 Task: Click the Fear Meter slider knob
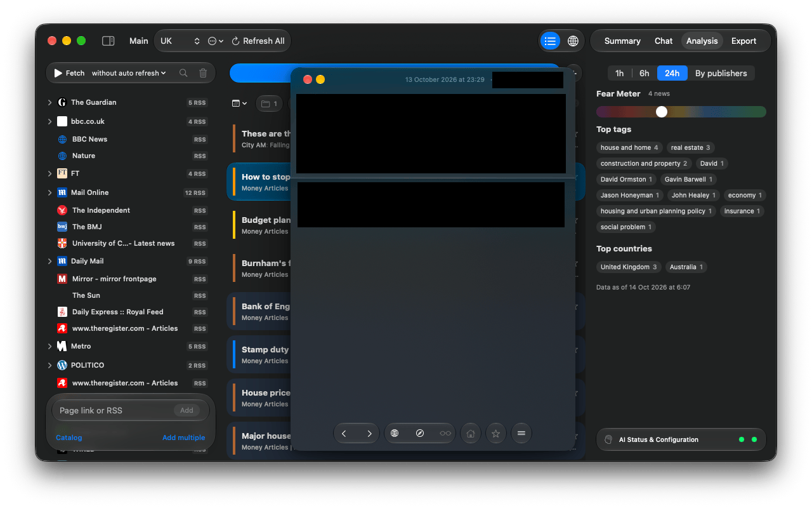pos(662,112)
